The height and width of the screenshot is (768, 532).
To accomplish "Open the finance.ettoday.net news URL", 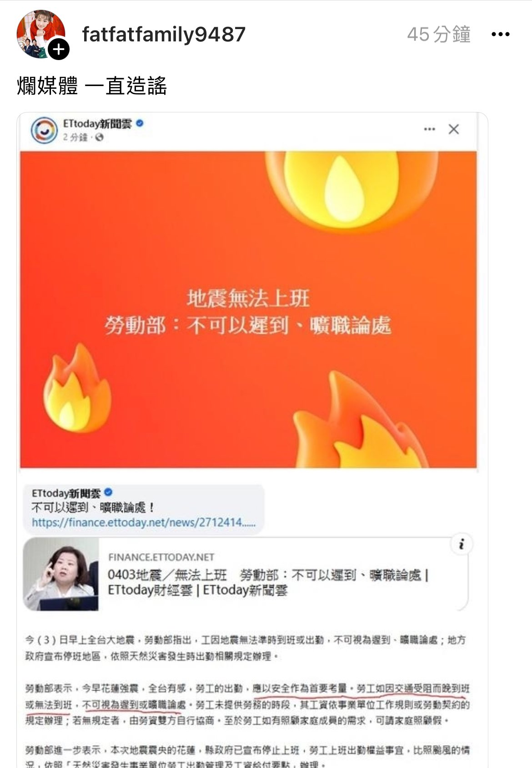I will click(x=144, y=522).
